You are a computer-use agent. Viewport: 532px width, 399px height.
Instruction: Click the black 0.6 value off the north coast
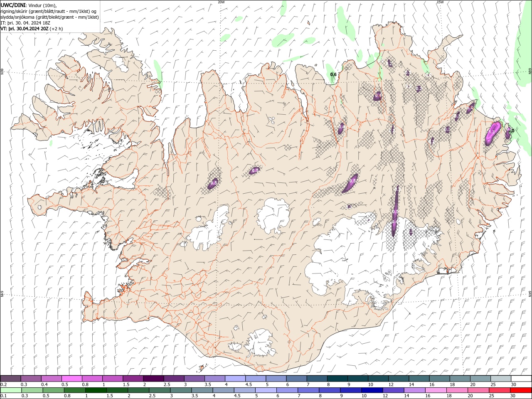click(x=333, y=74)
